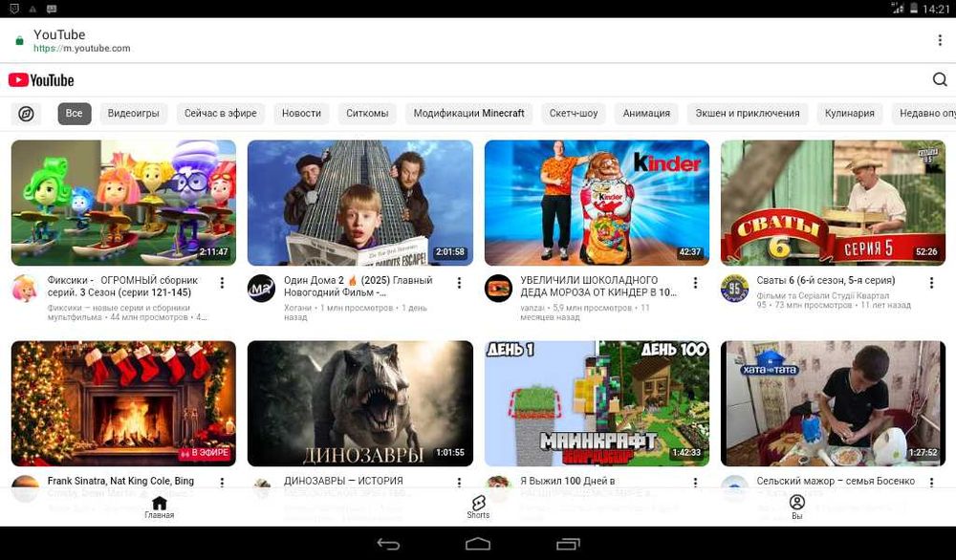Open options for Frank Sinatra video
The height and width of the screenshot is (560, 956).
coord(222,483)
